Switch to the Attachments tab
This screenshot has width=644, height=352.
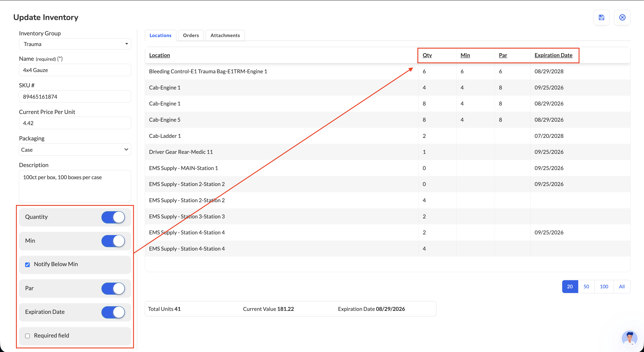(x=225, y=35)
